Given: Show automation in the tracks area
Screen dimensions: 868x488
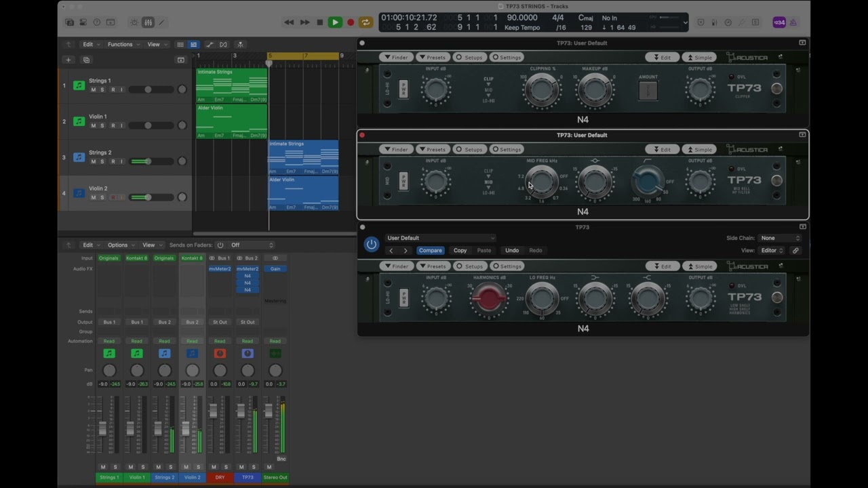Looking at the screenshot, I should pos(209,45).
